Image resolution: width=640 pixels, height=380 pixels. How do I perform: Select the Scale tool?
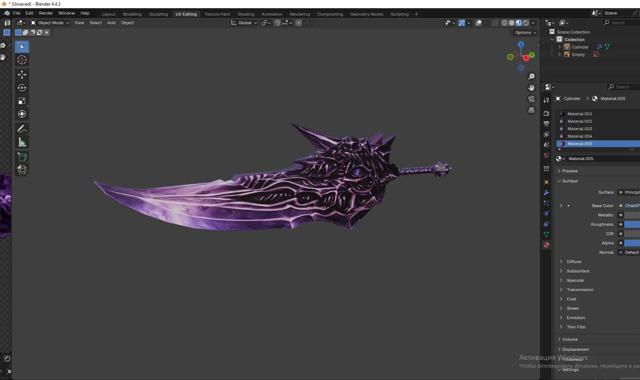pyautogui.click(x=22, y=101)
